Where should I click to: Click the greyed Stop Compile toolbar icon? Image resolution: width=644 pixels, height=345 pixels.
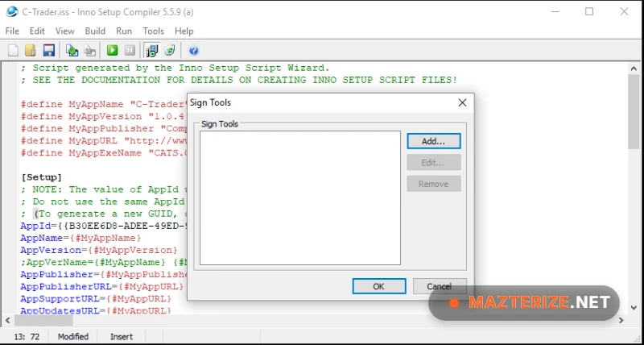point(90,51)
